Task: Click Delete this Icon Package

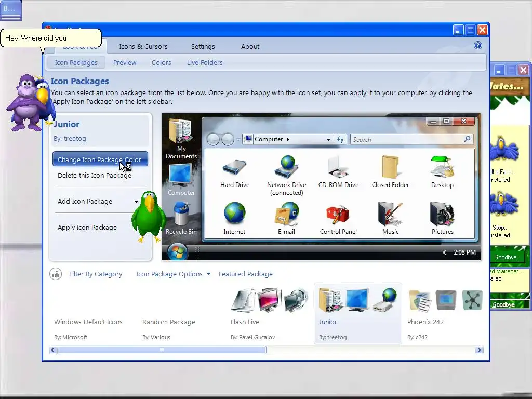Action: pos(95,176)
